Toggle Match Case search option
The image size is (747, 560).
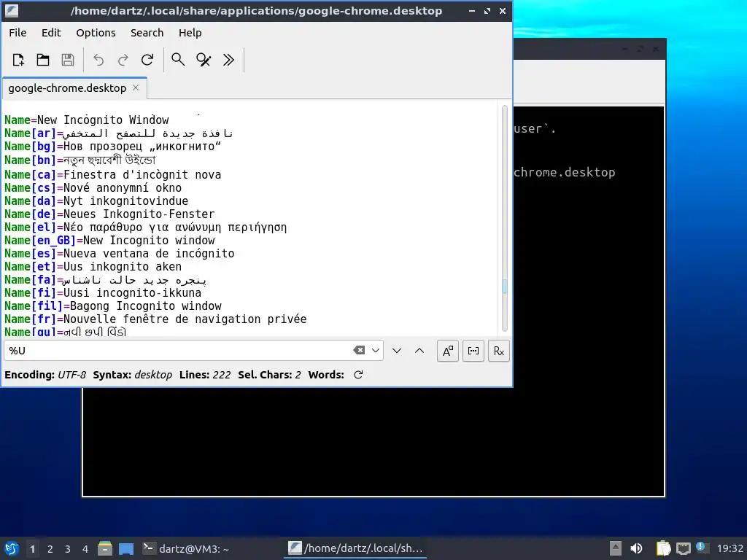(448, 351)
